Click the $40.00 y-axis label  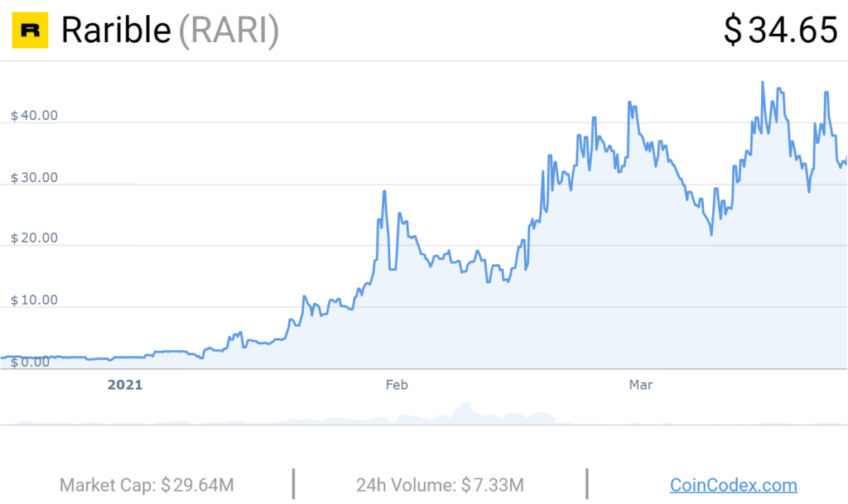click(34, 116)
